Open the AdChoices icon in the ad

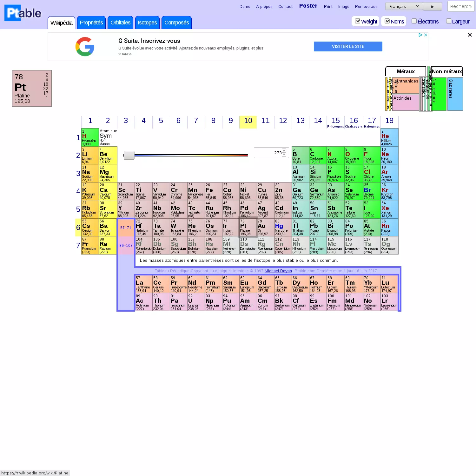pyautogui.click(x=420, y=35)
